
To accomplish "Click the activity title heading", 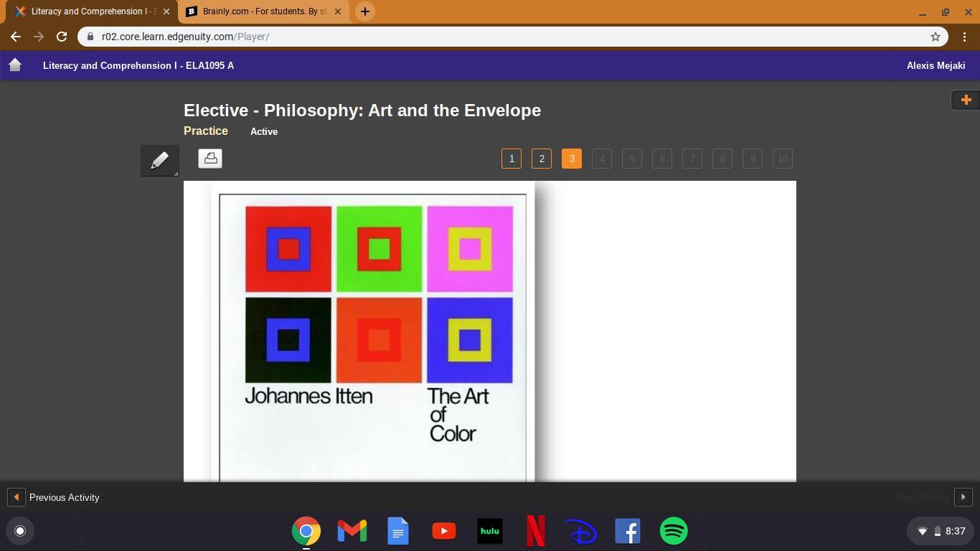I will [362, 110].
